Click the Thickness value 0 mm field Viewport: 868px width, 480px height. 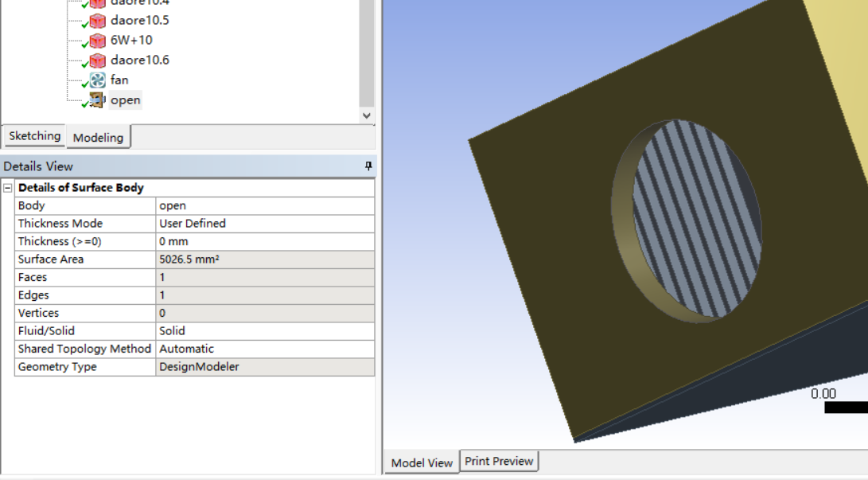(x=264, y=241)
